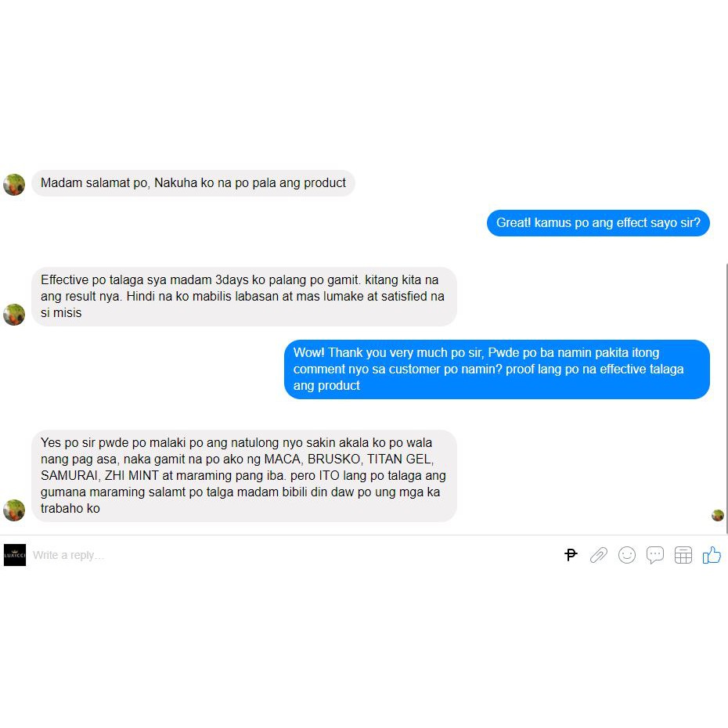Open the appointment calendar grid icon
The height and width of the screenshot is (728, 728).
pyautogui.click(x=683, y=555)
